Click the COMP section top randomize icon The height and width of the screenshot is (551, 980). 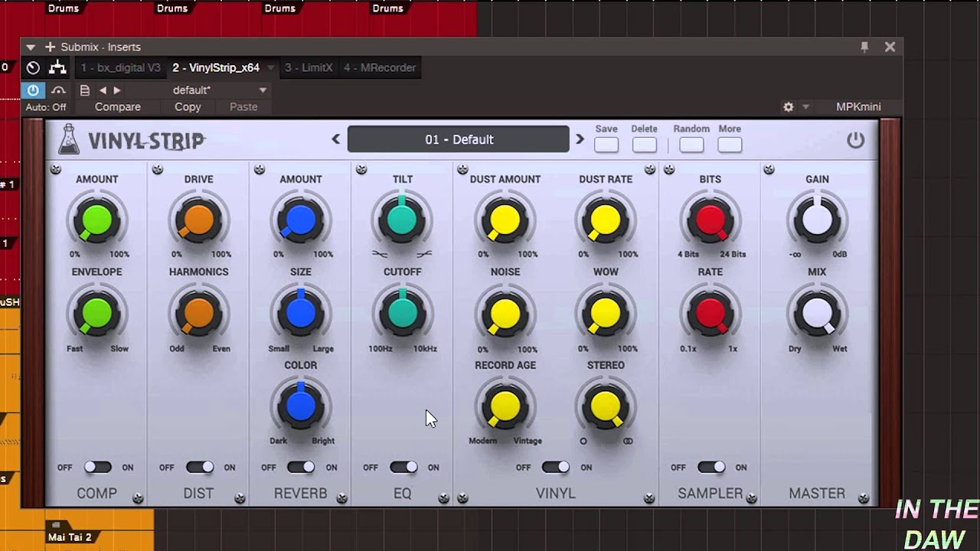(56, 169)
